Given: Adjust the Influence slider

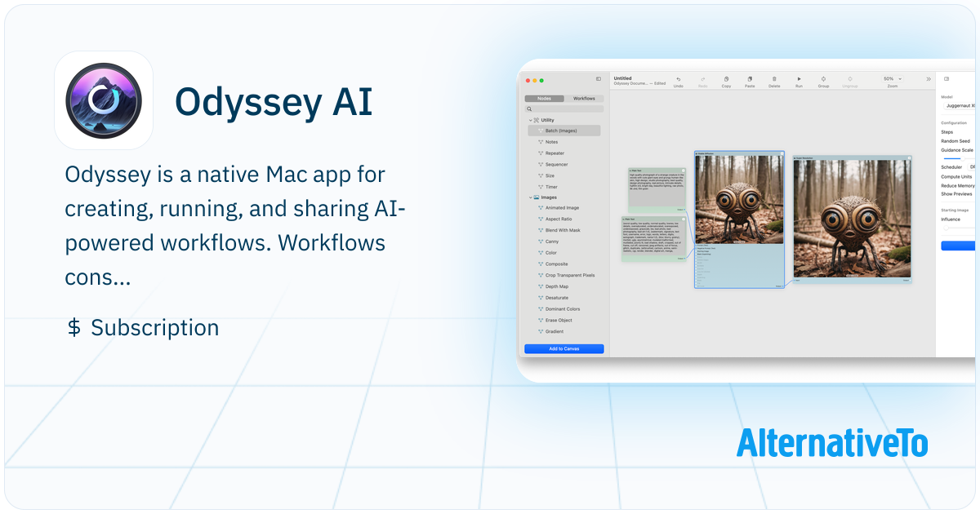Looking at the screenshot, I should (x=959, y=229).
